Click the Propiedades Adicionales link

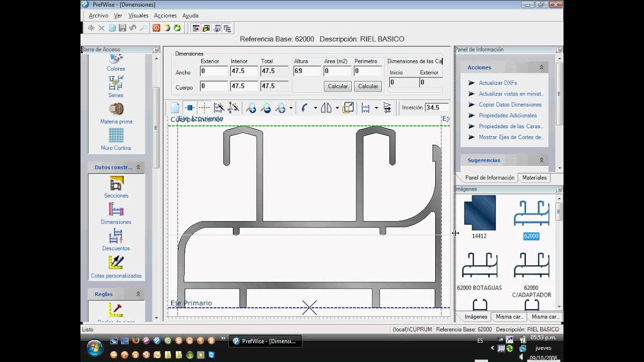coord(508,116)
